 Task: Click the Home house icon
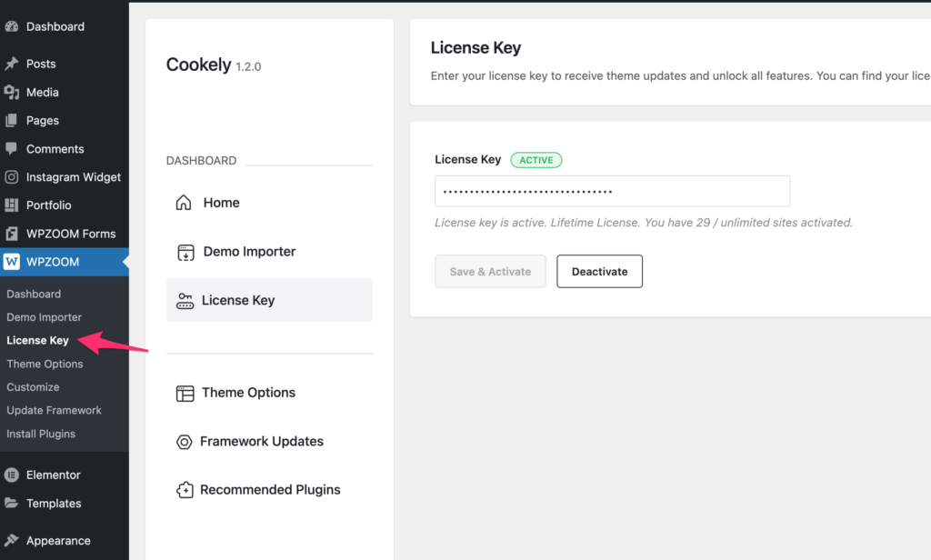click(x=184, y=203)
